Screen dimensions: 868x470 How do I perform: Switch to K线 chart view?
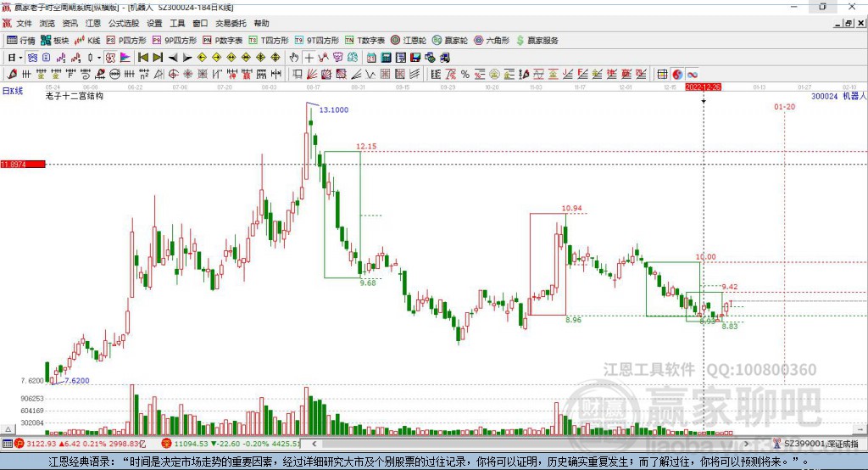87,41
